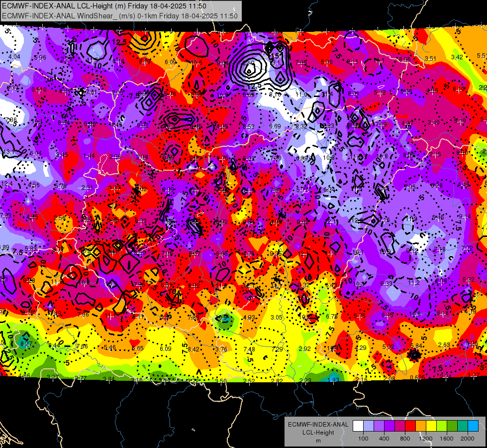Click the wind shear value '2.92'
The width and height of the screenshot is (487, 448).
tap(304, 349)
